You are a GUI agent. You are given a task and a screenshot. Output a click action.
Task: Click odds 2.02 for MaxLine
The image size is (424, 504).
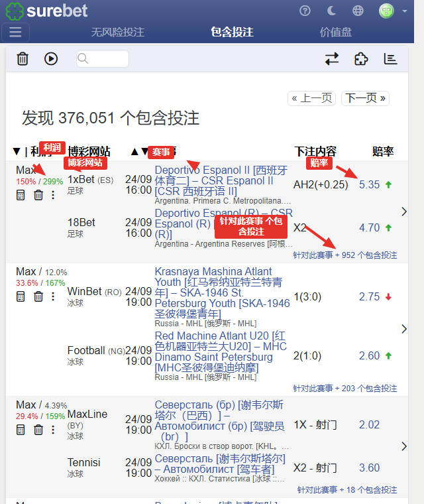click(369, 424)
